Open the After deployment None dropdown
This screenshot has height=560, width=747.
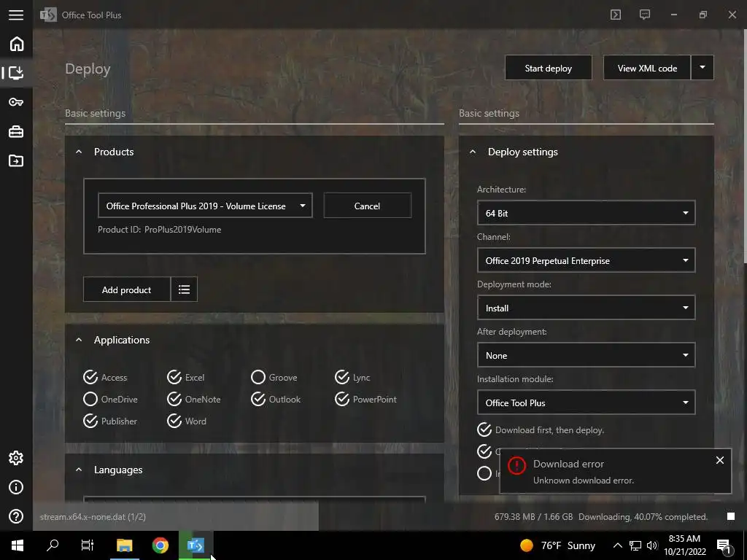[x=586, y=355]
